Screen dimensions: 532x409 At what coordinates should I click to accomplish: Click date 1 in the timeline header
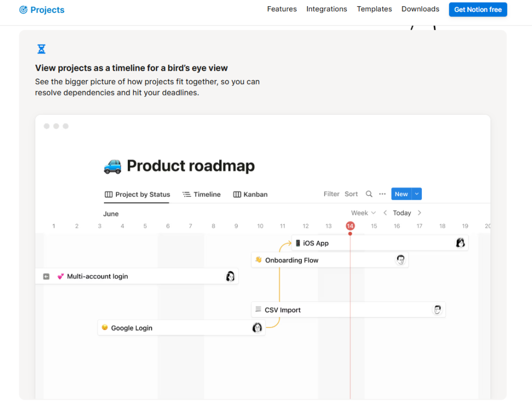tap(54, 226)
